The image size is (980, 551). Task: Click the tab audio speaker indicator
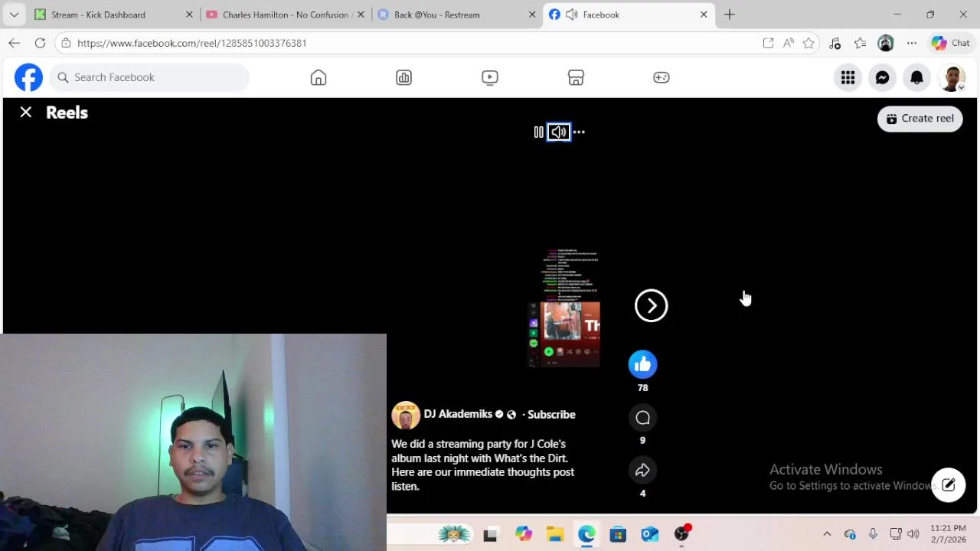coord(571,15)
